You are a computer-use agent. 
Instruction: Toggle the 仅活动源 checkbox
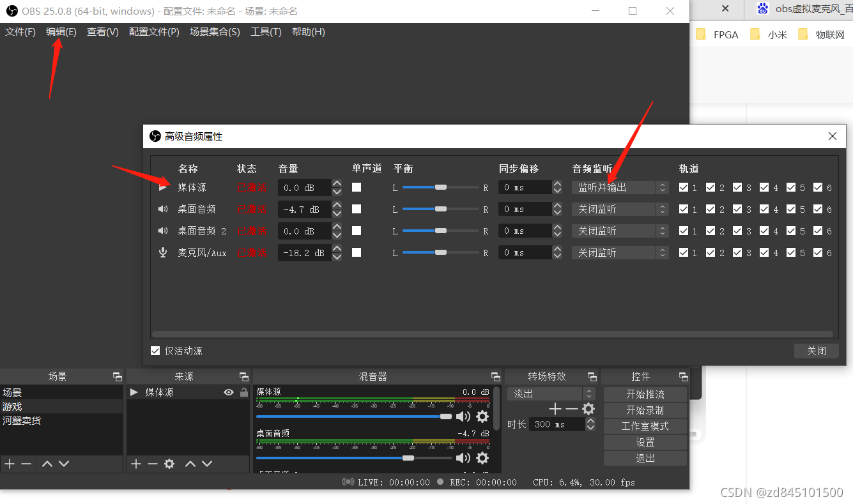coord(155,351)
